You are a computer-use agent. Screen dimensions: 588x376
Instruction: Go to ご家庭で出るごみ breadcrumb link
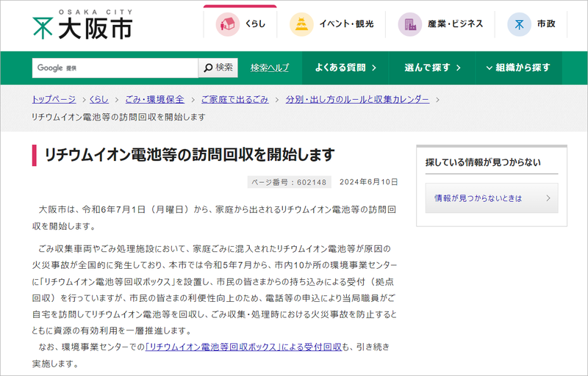[234, 99]
